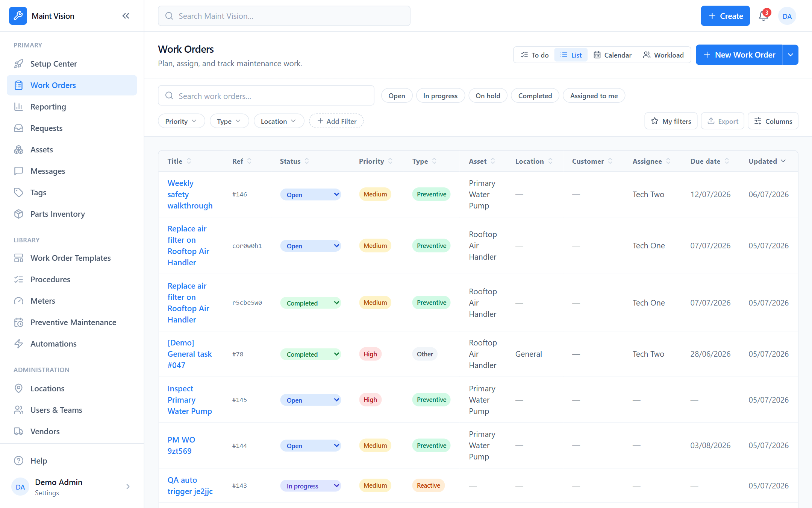Open Demo Admin Settings
This screenshot has width=812, height=508.
click(x=72, y=487)
